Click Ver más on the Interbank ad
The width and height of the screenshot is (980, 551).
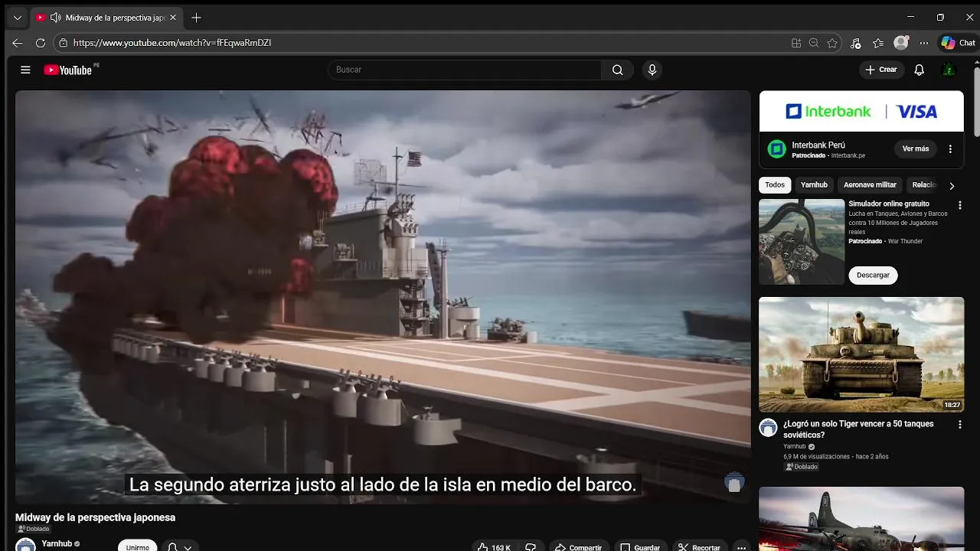point(916,148)
